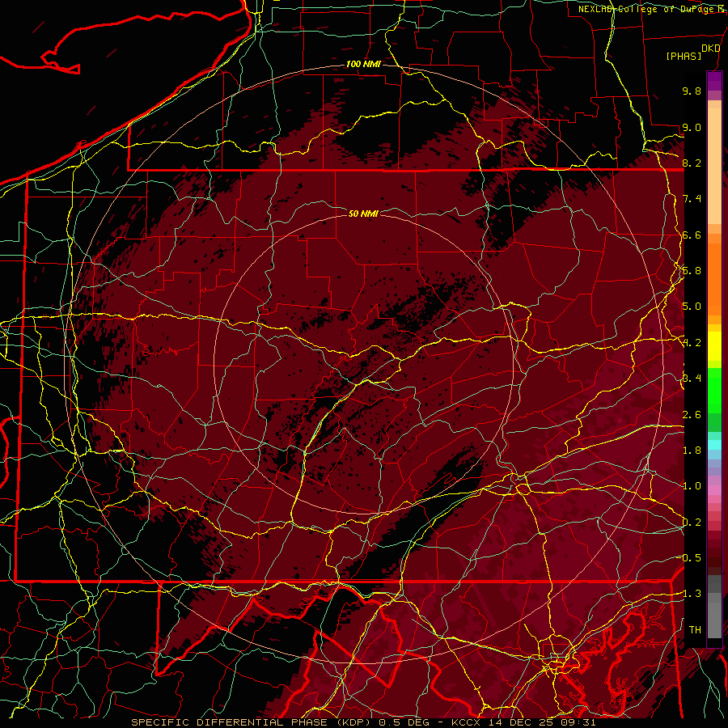Click the 8.2 scale value
Viewport: 728px width, 728px height.
pos(692,163)
